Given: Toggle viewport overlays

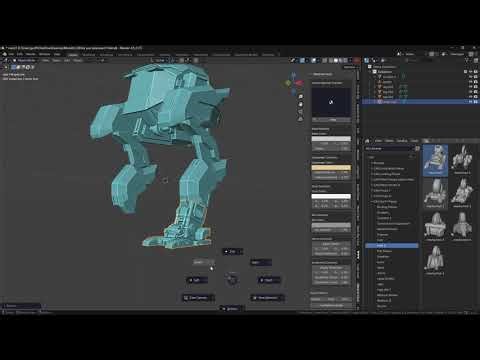Looking at the screenshot, I should 314,60.
